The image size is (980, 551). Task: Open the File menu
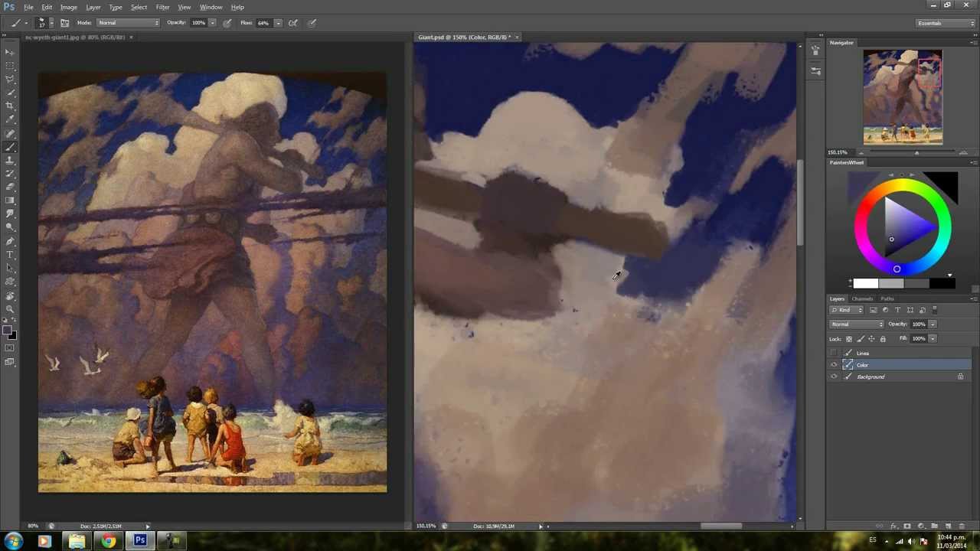28,7
